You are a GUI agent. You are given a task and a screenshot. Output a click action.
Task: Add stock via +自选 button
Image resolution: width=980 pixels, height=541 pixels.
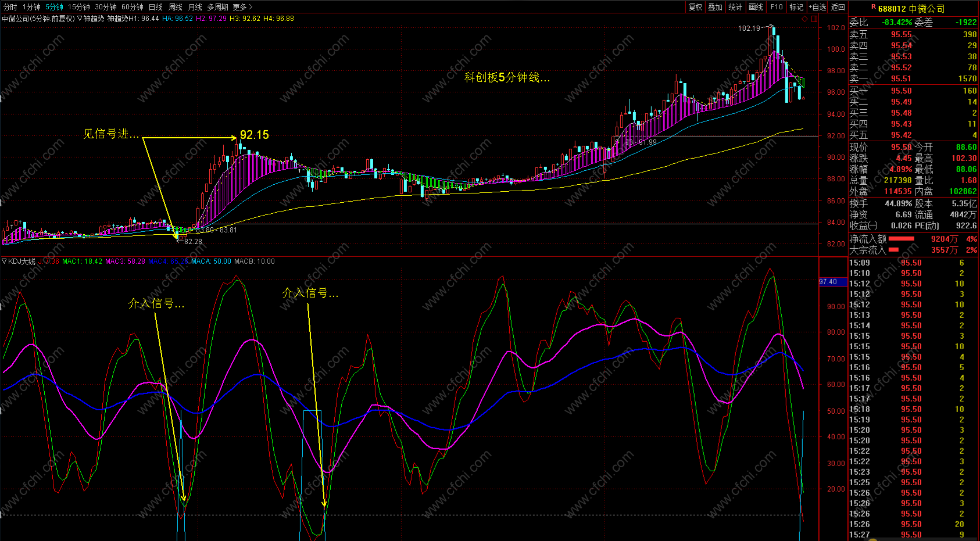(817, 7)
